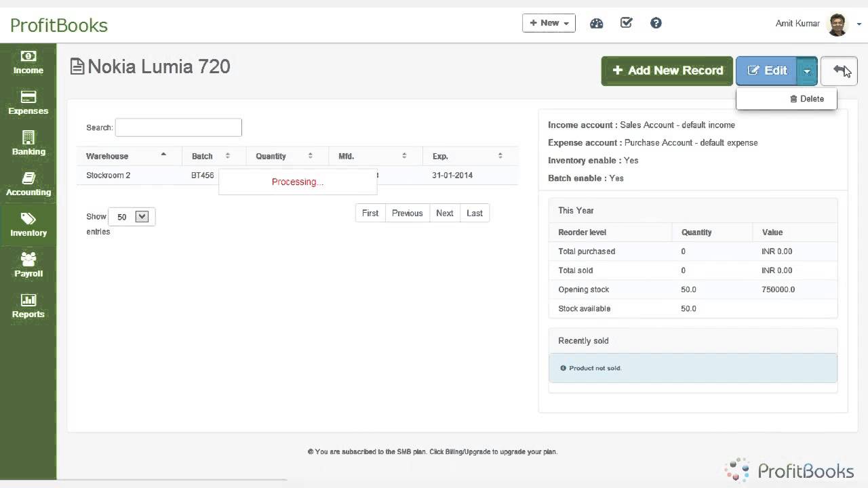Open the tasks checkmark icon
This screenshot has height=488, width=868.
tap(627, 23)
